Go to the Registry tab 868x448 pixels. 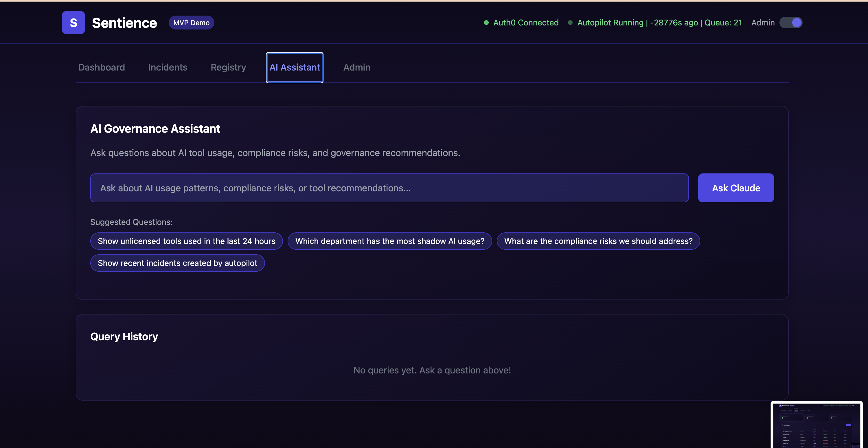(x=228, y=67)
